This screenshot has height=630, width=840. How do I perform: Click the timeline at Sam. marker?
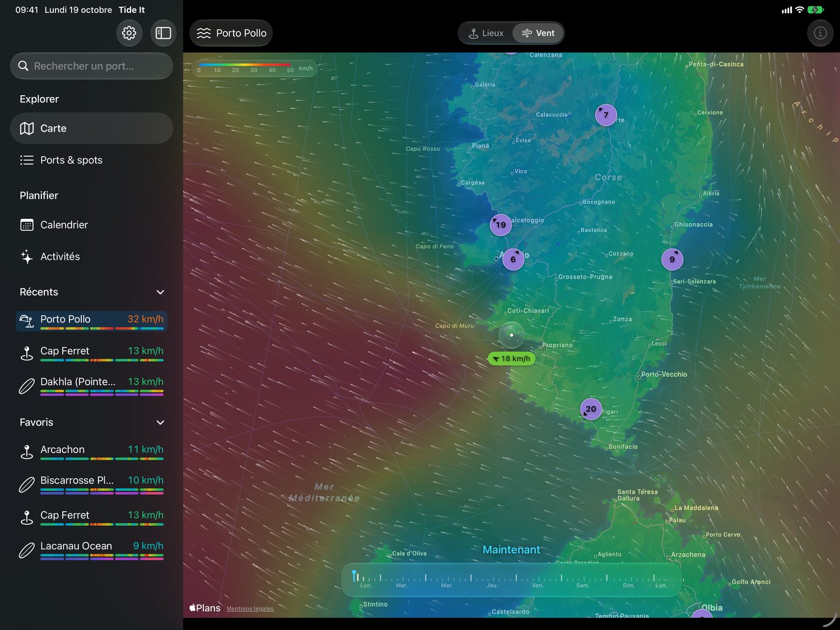583,585
